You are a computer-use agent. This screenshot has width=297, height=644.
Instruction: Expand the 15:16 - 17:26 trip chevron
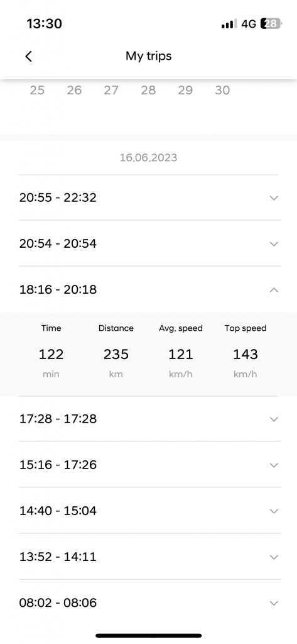pyautogui.click(x=274, y=465)
